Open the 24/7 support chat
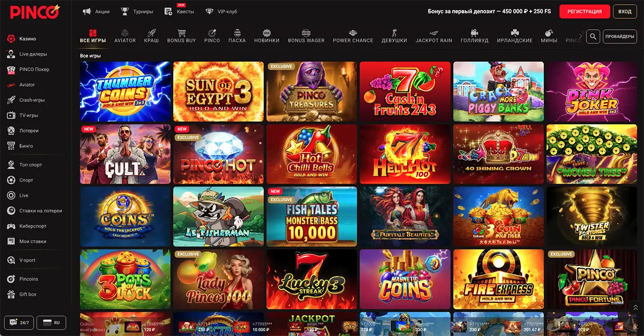The width and height of the screenshot is (644, 336). 19,322
